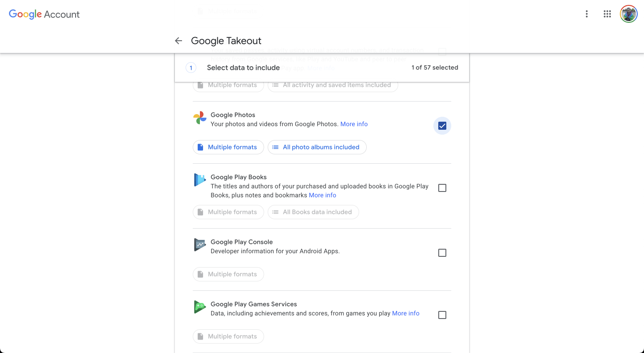Click the Google Photos app icon
The height and width of the screenshot is (353, 644).
[x=199, y=118]
